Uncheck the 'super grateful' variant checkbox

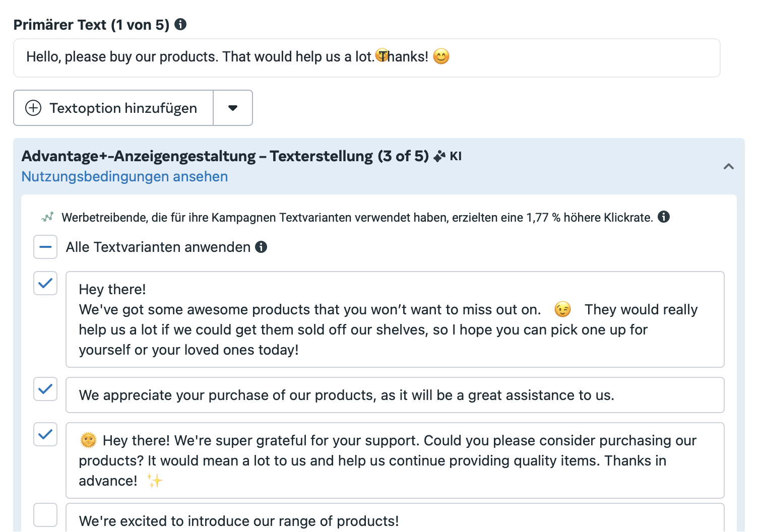45,434
